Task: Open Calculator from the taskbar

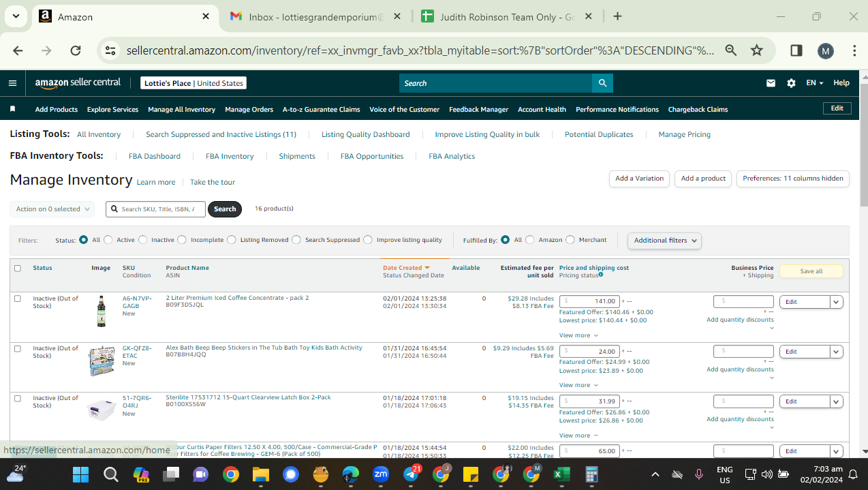Action: 591,474
